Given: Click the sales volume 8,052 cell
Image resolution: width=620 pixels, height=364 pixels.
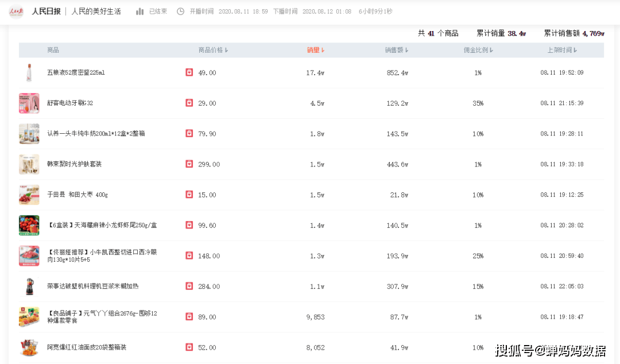Looking at the screenshot, I should click(x=316, y=347).
